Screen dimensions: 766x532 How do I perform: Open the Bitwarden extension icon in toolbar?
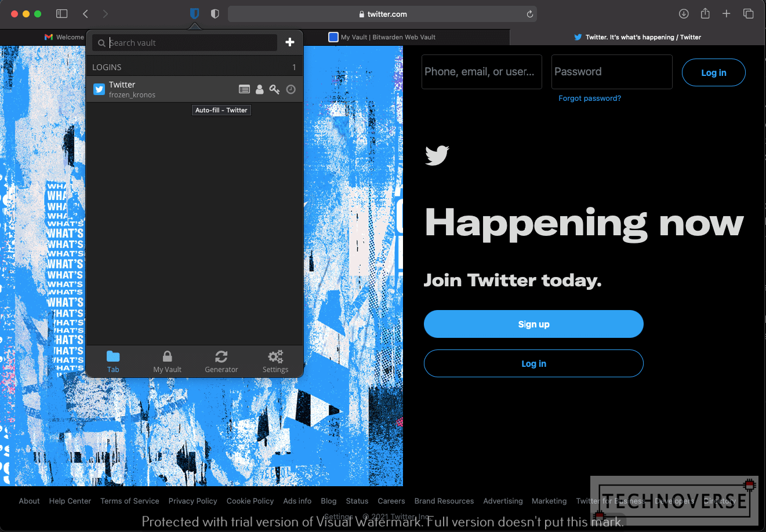[195, 13]
